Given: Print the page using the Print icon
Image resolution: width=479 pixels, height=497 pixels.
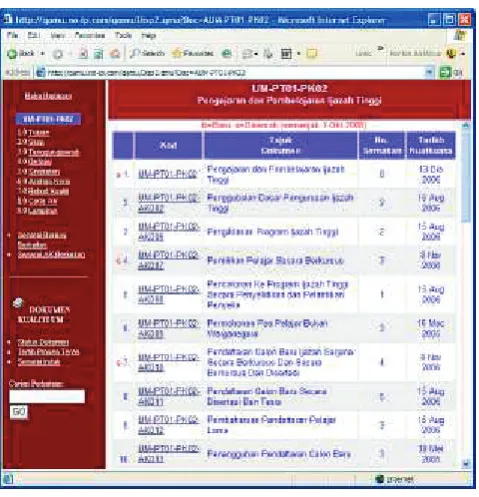Looking at the screenshot, I should [x=268, y=54].
